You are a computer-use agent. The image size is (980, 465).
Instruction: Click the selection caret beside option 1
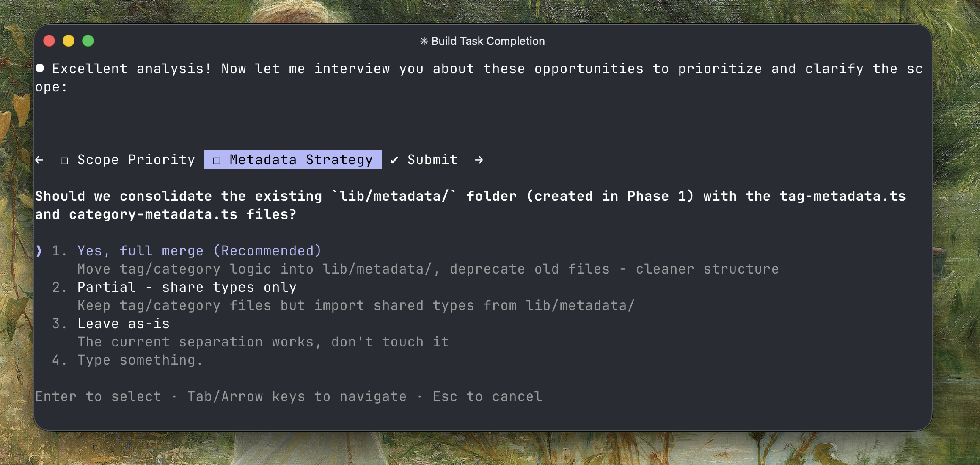pos(39,251)
